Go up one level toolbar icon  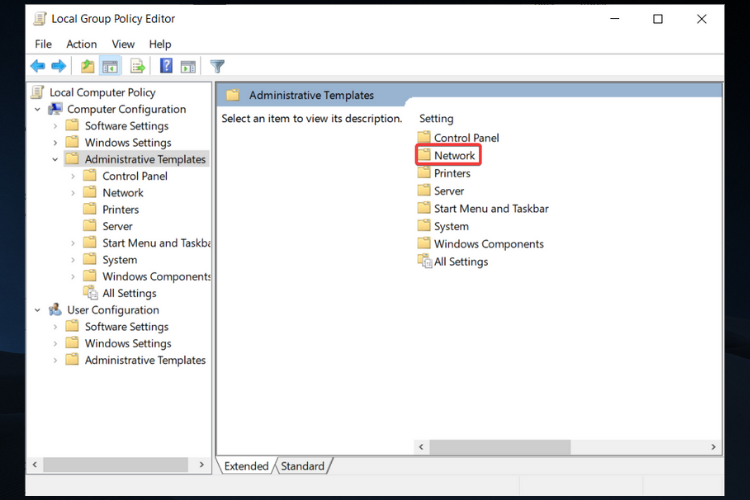point(87,66)
